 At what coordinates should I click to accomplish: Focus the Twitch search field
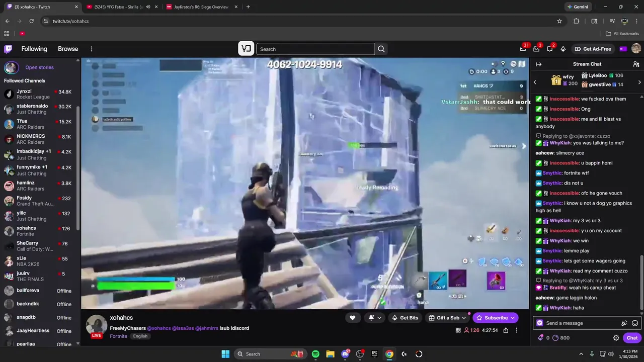point(315,49)
